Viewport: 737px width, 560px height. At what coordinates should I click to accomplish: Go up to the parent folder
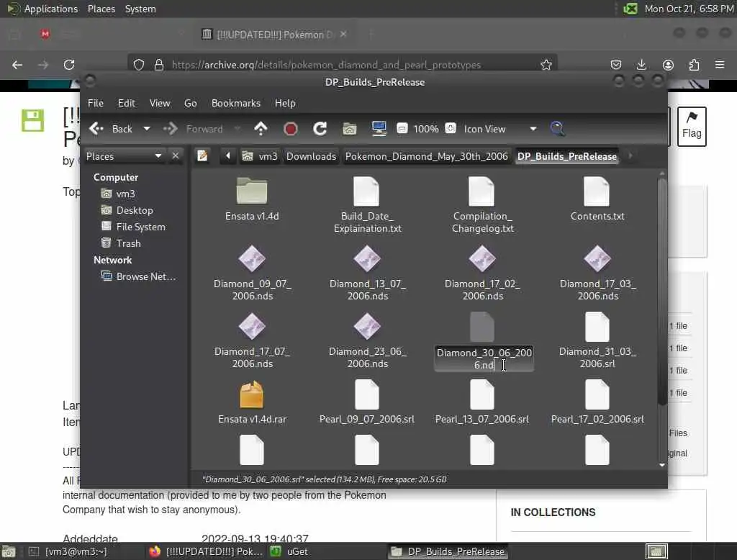[261, 129]
